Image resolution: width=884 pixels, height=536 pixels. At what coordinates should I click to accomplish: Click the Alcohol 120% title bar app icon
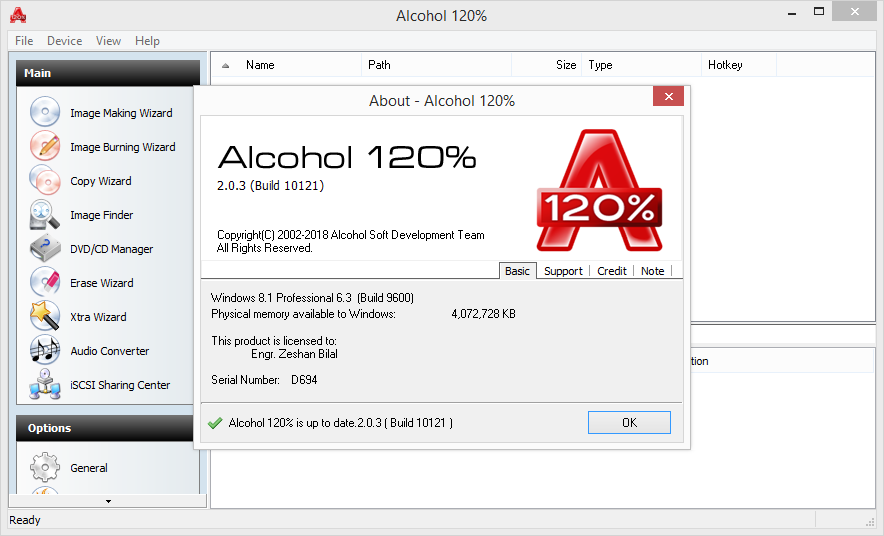pyautogui.click(x=18, y=15)
